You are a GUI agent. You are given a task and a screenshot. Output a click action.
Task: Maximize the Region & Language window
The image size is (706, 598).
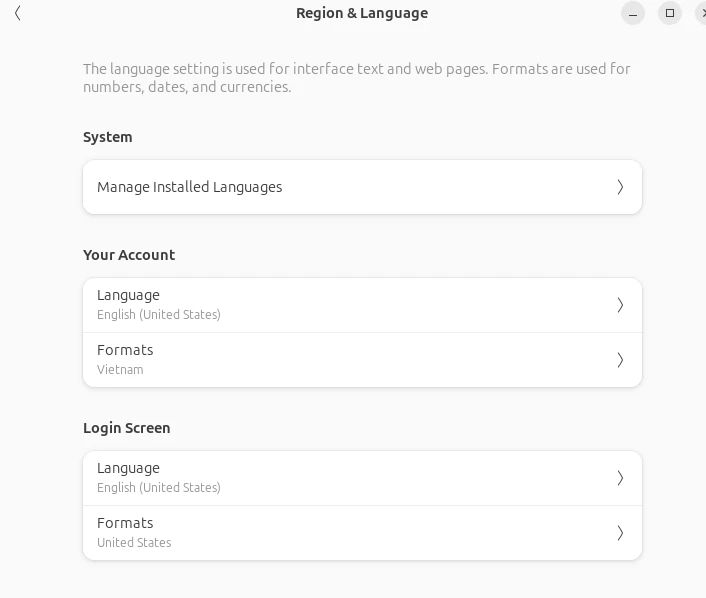click(670, 13)
